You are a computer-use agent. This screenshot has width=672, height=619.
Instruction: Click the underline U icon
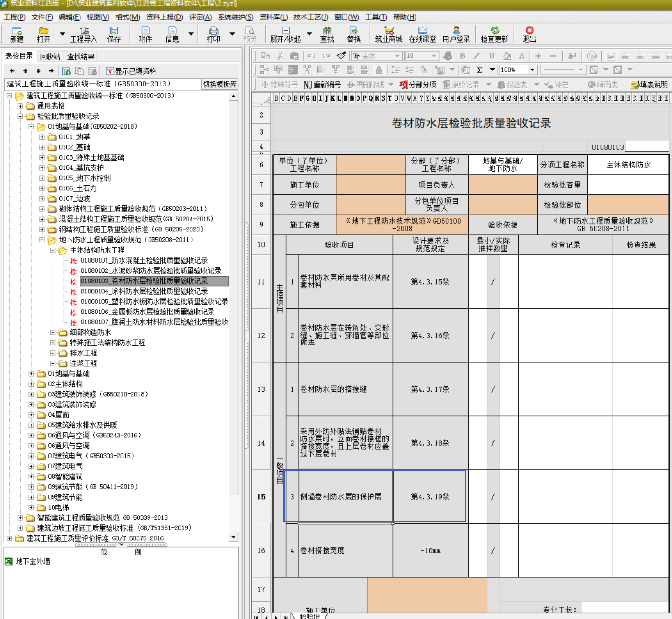click(x=491, y=56)
